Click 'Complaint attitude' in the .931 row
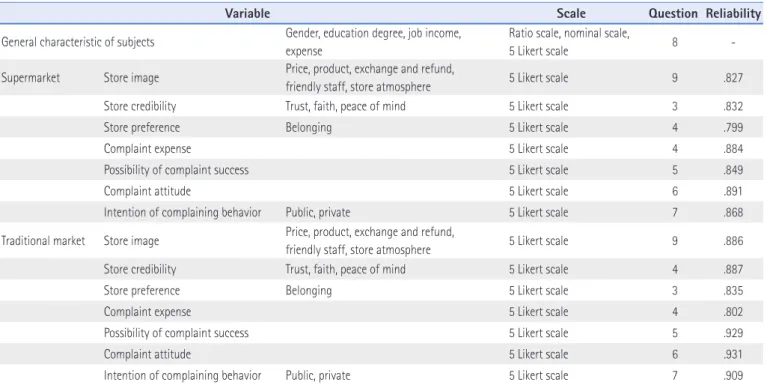The width and height of the screenshot is (767, 385). (147, 354)
